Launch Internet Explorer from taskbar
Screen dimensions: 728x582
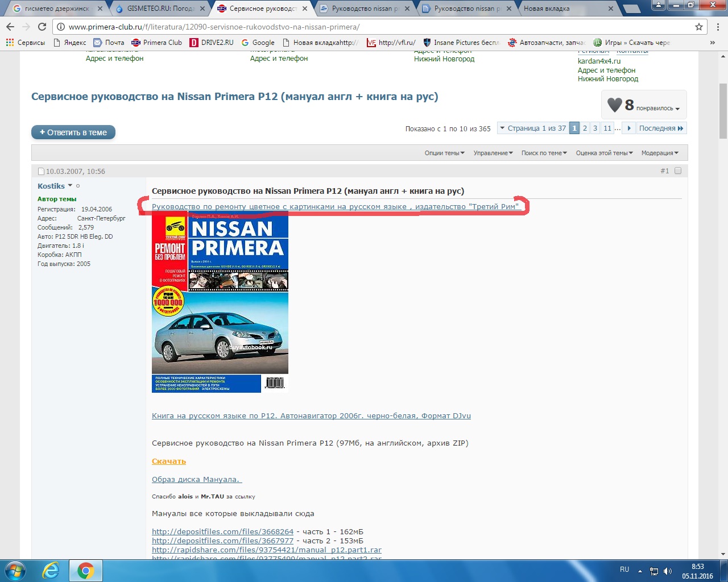(51, 571)
